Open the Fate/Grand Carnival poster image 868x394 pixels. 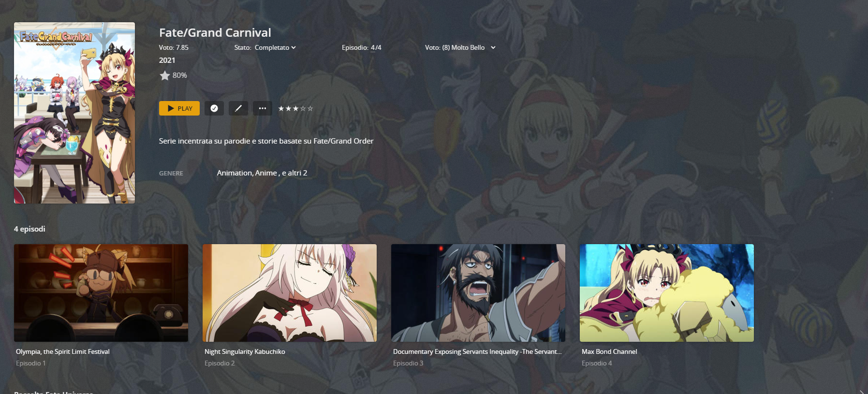tap(74, 113)
